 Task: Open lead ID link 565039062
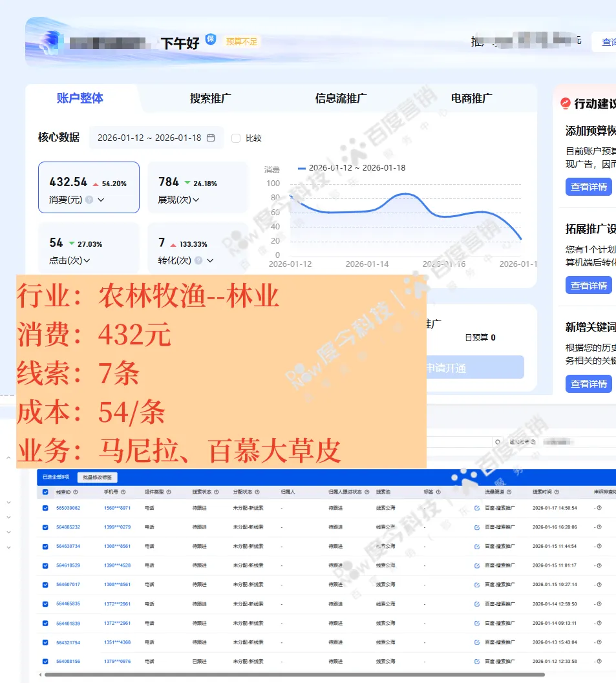click(68, 508)
